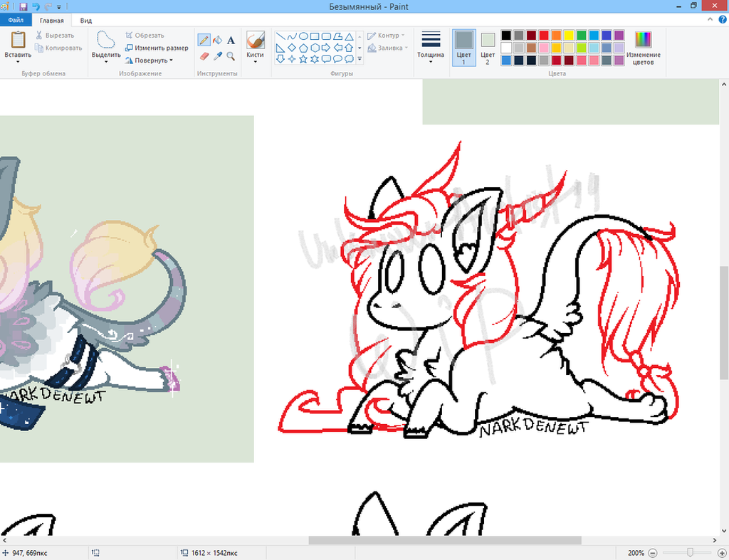The height and width of the screenshot is (560, 729).
Task: Click the zoom slider handle
Action: (691, 553)
